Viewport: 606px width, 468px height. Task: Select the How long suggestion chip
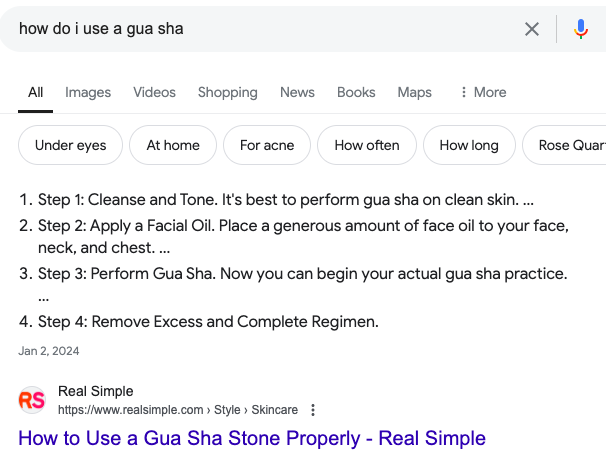(x=469, y=145)
